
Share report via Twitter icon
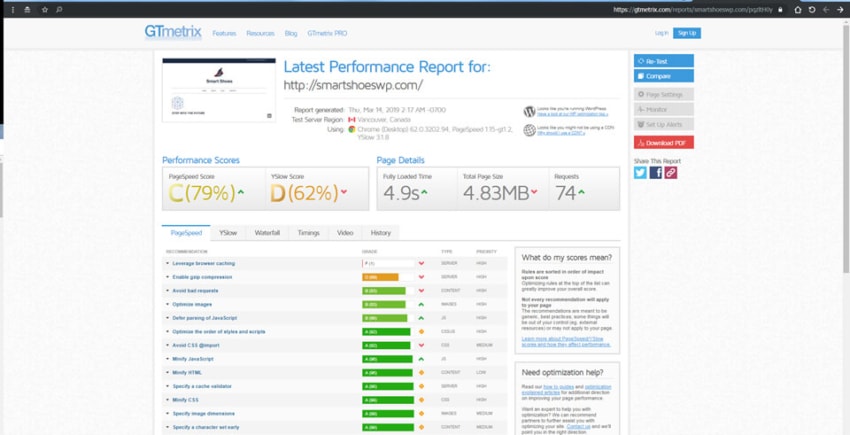tap(640, 172)
